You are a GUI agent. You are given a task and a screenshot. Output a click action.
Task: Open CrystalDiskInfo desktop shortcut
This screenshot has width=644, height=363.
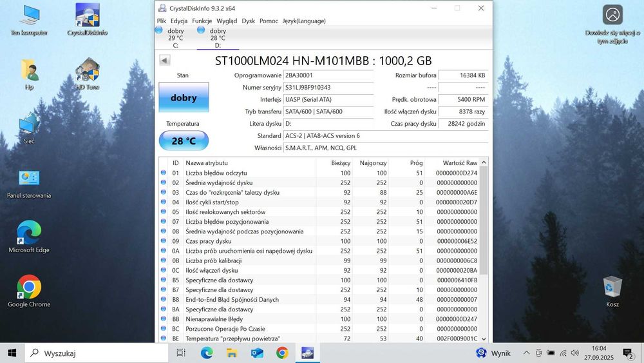point(87,21)
